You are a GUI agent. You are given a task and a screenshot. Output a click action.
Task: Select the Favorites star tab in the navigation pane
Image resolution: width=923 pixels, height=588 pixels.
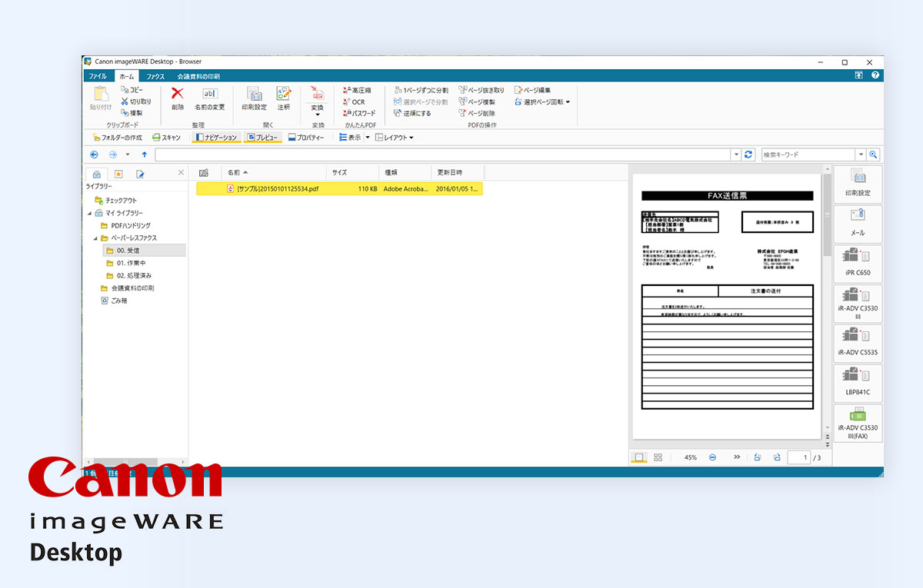(118, 174)
